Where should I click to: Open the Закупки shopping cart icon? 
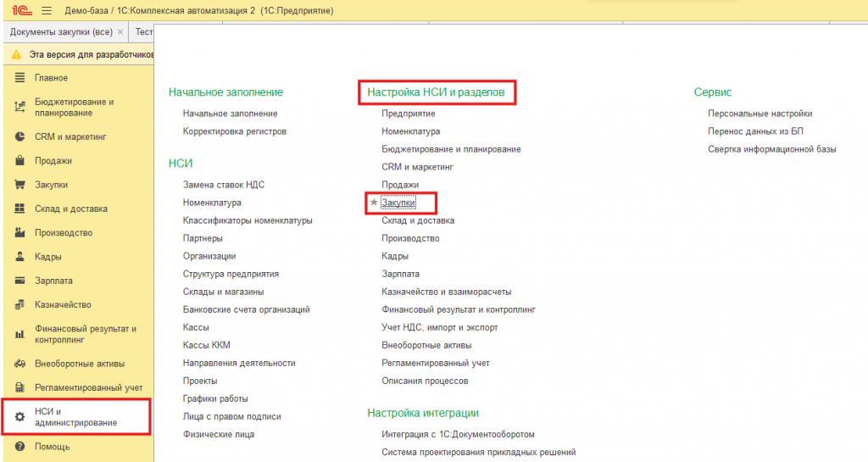point(20,185)
